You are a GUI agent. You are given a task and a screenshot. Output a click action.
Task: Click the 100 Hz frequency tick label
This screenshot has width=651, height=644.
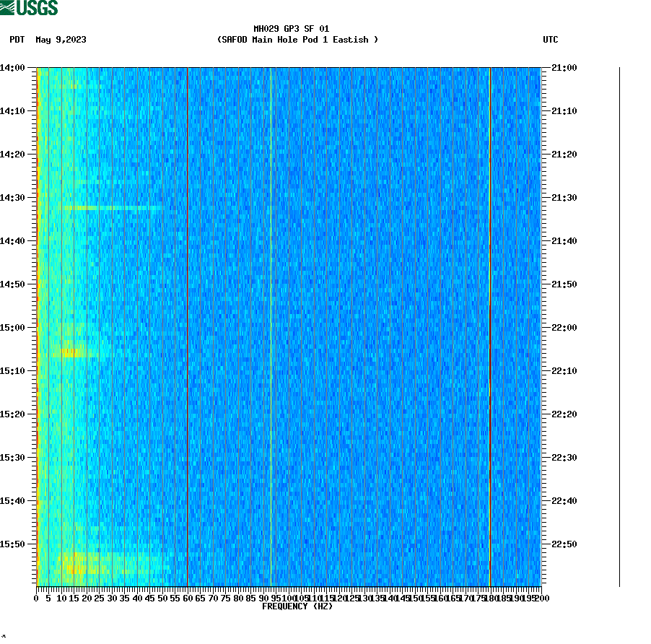[287, 599]
